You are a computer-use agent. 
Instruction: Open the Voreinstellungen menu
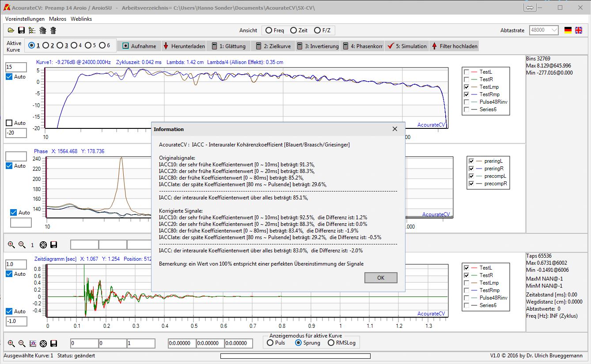pyautogui.click(x=25, y=19)
